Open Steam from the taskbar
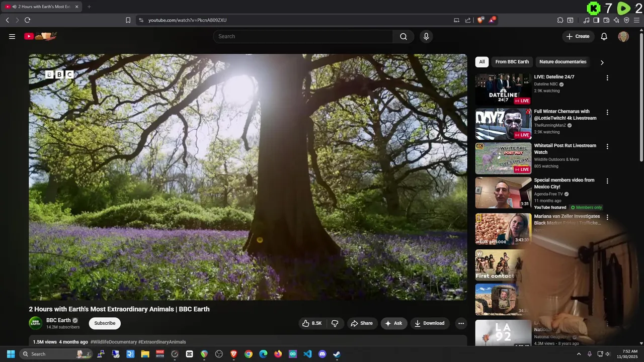This screenshot has height=362, width=644. 337,354
